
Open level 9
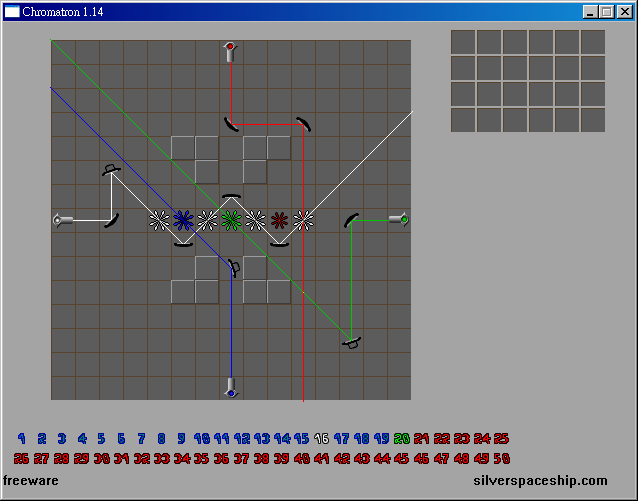tap(181, 438)
